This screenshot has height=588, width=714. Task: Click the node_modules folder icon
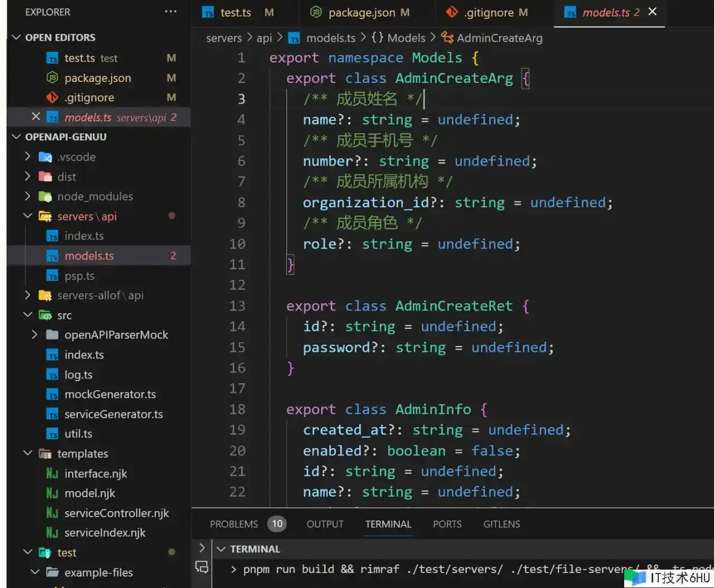pyautogui.click(x=45, y=196)
